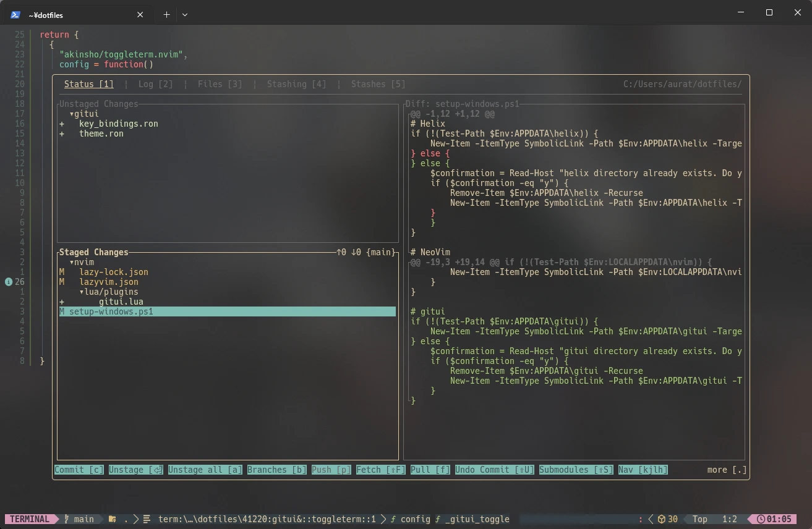Click the Staged Changes panel title
This screenshot has height=529, width=812.
click(x=94, y=252)
